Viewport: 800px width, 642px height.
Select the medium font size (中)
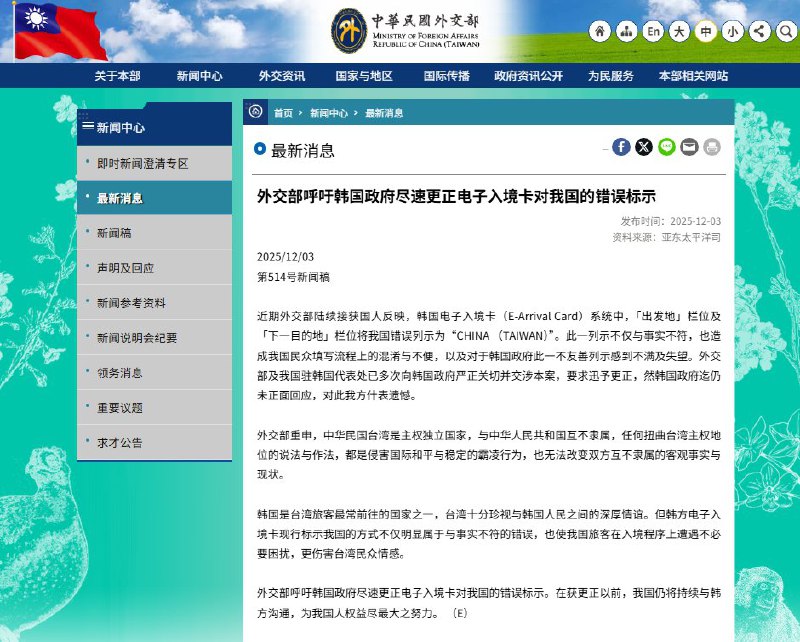pyautogui.click(x=706, y=32)
